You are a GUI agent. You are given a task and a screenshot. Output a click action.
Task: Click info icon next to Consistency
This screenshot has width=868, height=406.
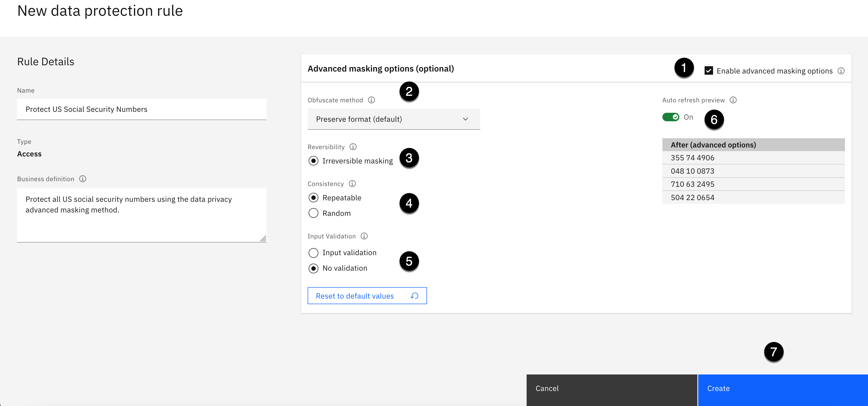tap(352, 184)
